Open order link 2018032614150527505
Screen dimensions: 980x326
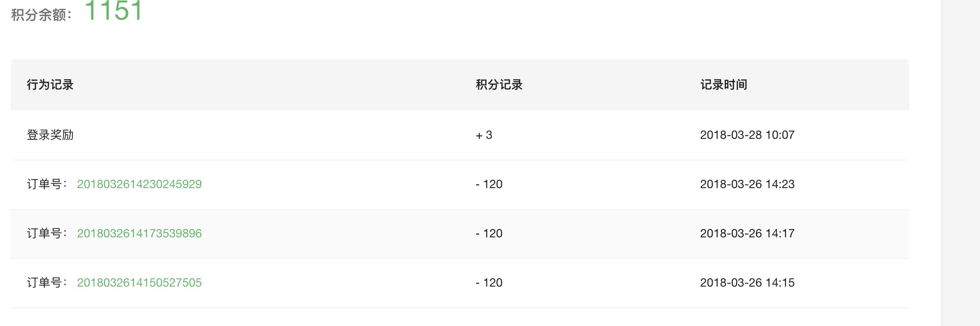coord(139,283)
